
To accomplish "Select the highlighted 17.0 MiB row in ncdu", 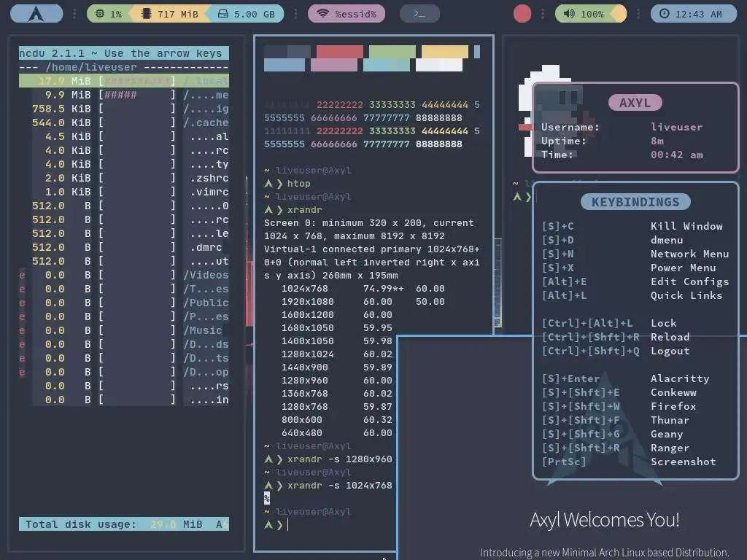I will (x=124, y=81).
